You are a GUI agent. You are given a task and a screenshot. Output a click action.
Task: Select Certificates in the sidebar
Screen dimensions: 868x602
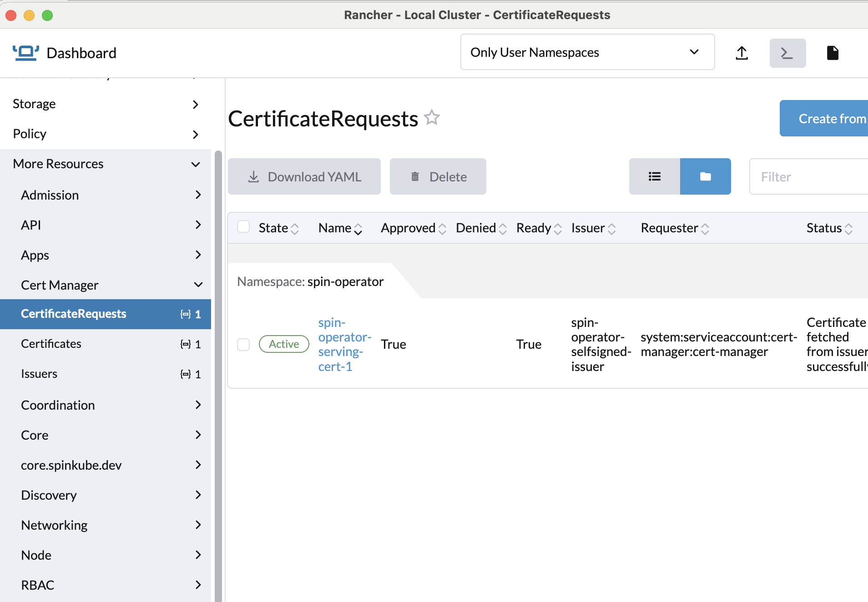tap(51, 343)
